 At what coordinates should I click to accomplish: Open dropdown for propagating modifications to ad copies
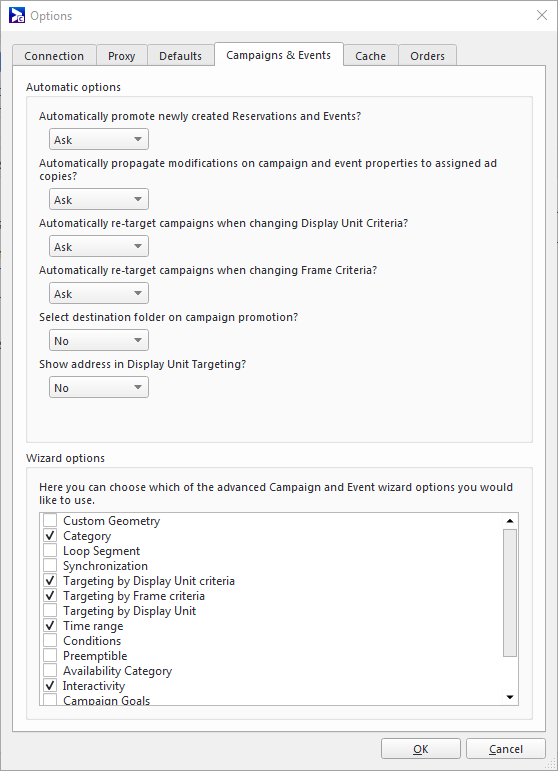[99, 200]
